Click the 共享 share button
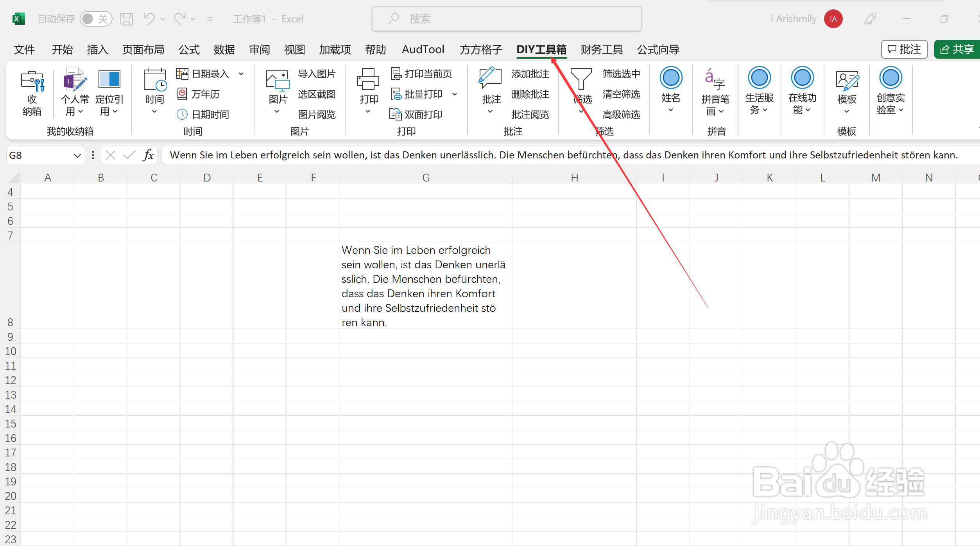The image size is (980, 546). pos(957,50)
